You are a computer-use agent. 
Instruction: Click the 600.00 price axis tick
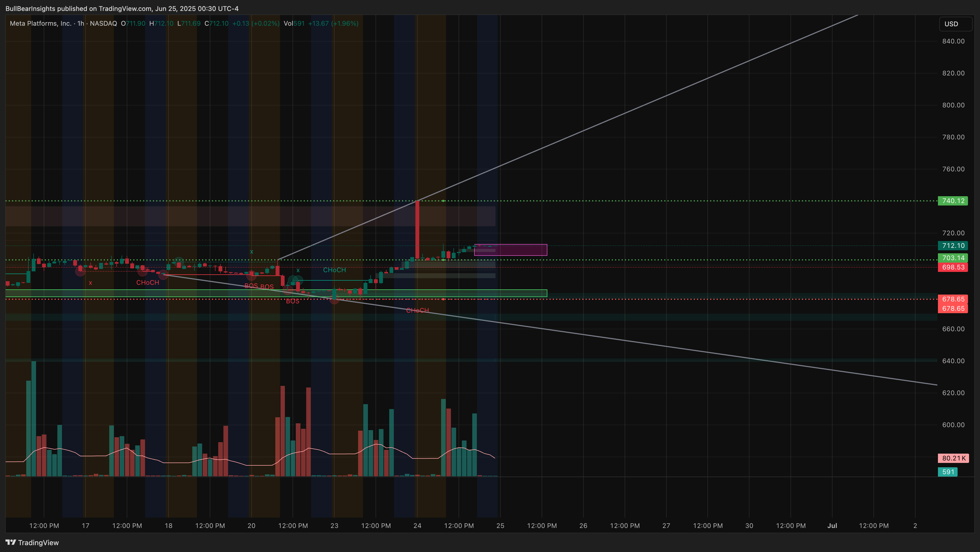[x=953, y=425]
